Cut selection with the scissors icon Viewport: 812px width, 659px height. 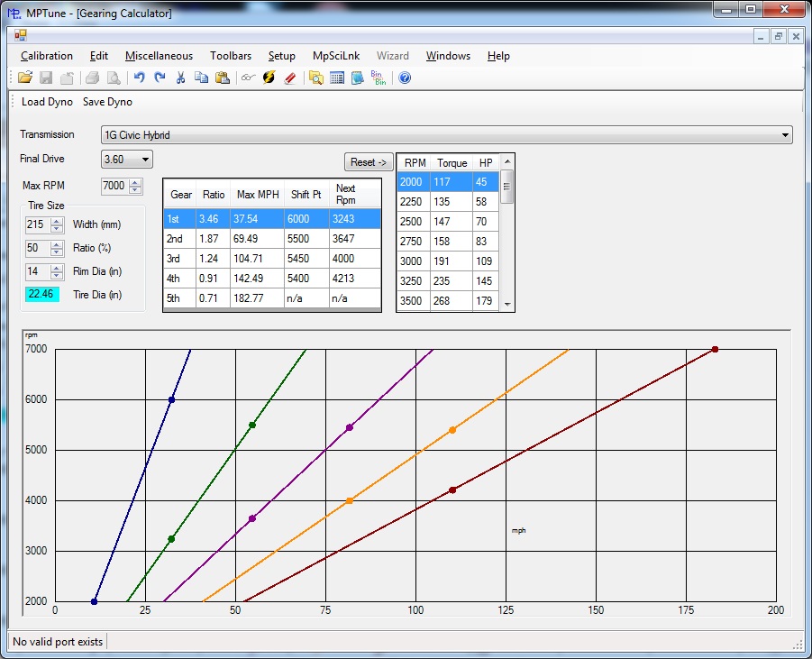click(180, 78)
